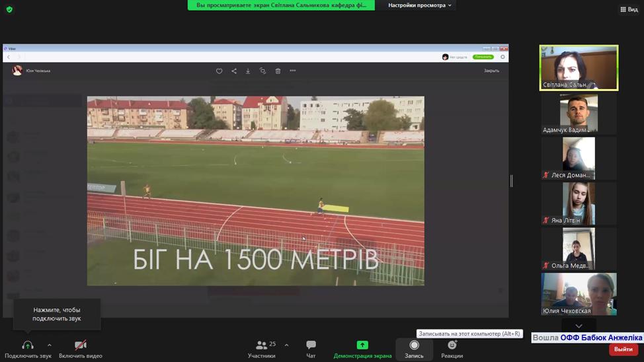Start recording with the Запись button
This screenshot has width=644, height=362.
(x=414, y=349)
